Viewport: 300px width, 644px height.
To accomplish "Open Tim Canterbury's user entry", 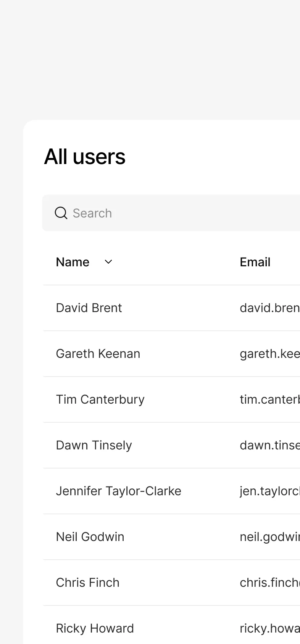I will click(x=100, y=399).
